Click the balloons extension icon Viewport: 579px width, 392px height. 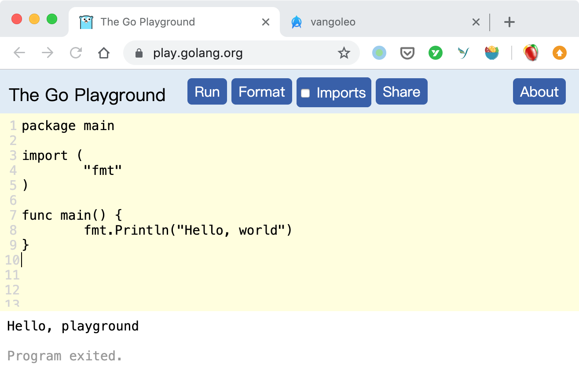point(531,53)
